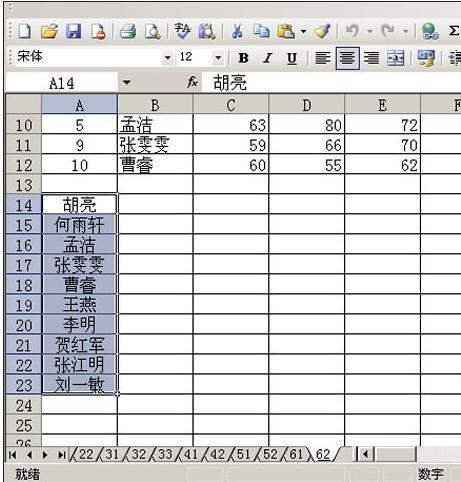This screenshot has width=461, height=482.
Task: Select the cell with value 63
Action: coord(231,125)
